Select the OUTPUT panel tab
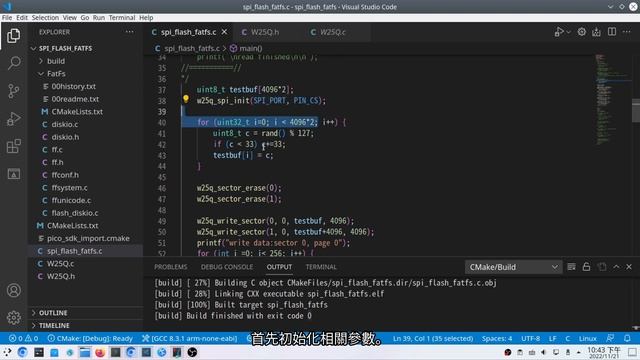The width and height of the screenshot is (640, 360). click(279, 267)
